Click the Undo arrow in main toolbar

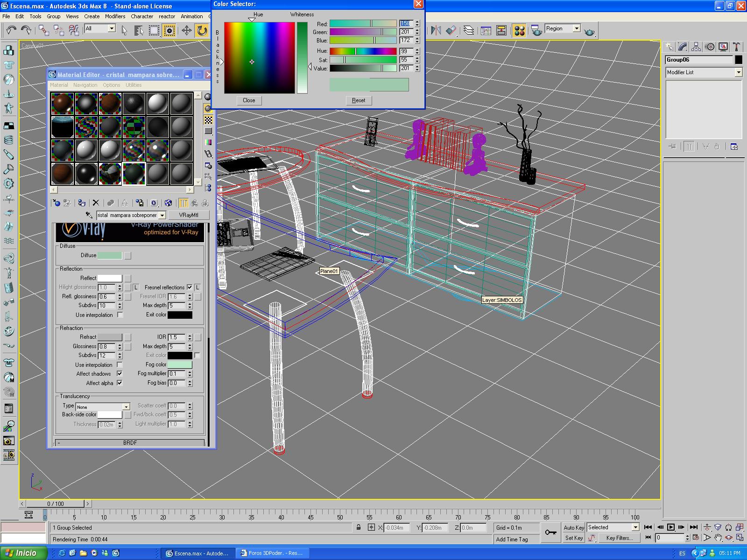[11, 30]
